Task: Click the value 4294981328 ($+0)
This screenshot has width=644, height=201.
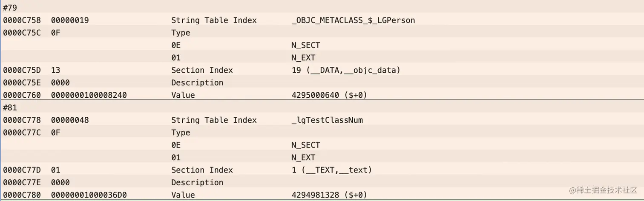Action: coord(329,195)
